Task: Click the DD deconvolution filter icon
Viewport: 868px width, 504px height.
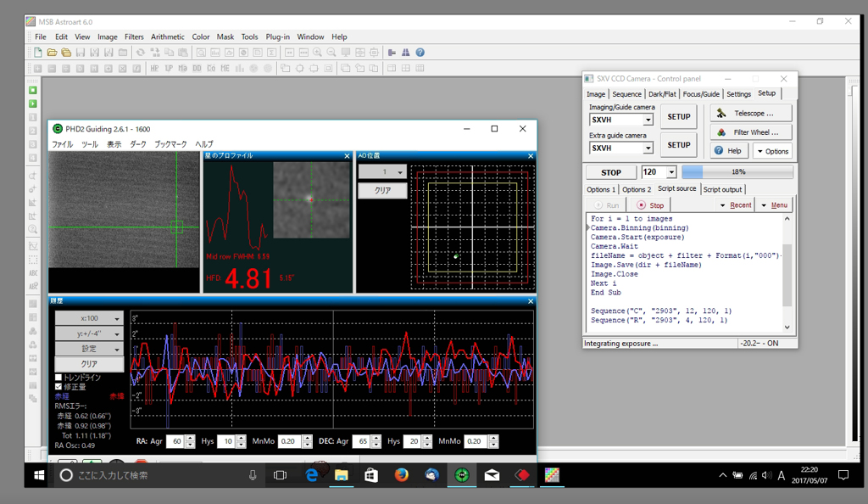Action: click(x=197, y=68)
